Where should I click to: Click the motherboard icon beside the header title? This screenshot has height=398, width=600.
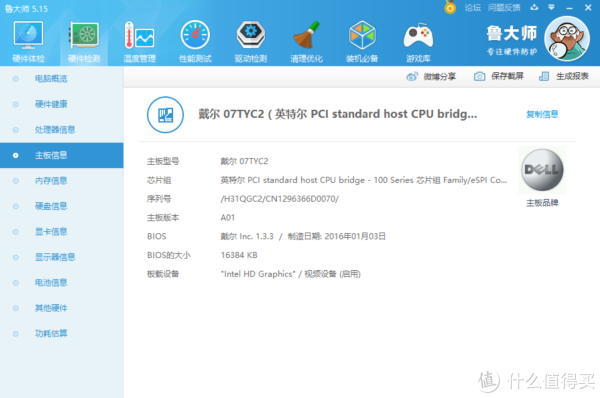tap(165, 115)
